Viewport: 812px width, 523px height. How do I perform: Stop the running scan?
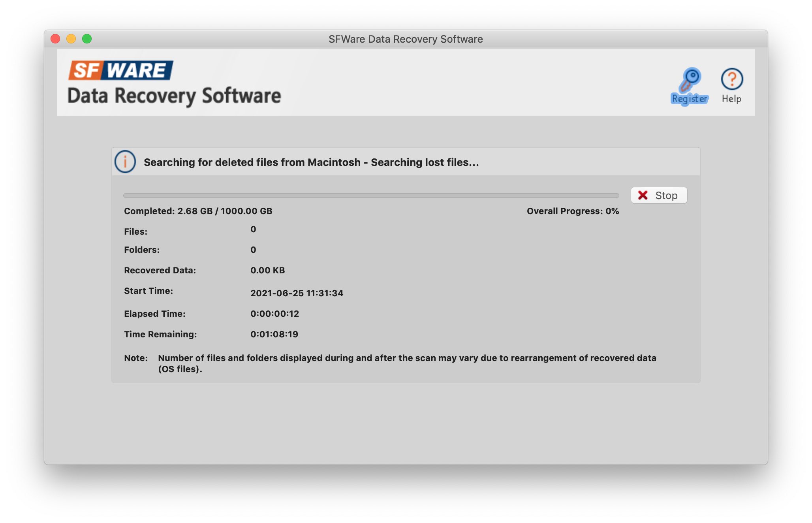click(659, 195)
